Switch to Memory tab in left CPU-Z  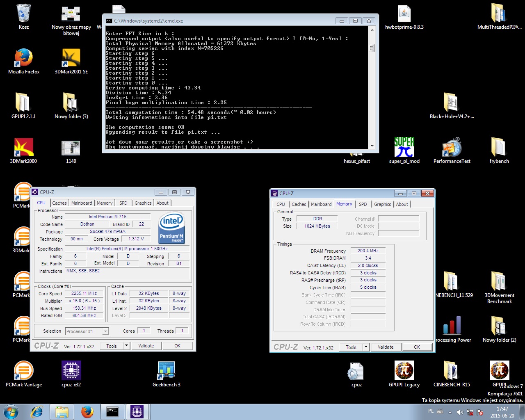click(x=105, y=203)
